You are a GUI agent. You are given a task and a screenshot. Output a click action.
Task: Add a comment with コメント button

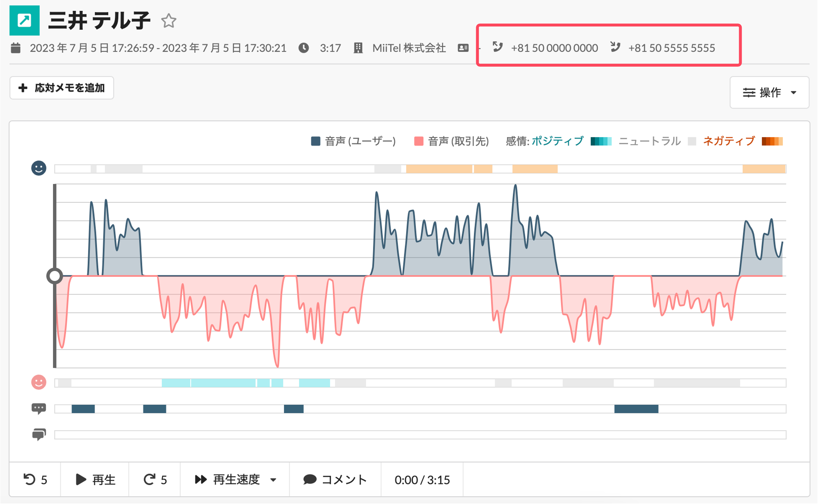tap(335, 480)
